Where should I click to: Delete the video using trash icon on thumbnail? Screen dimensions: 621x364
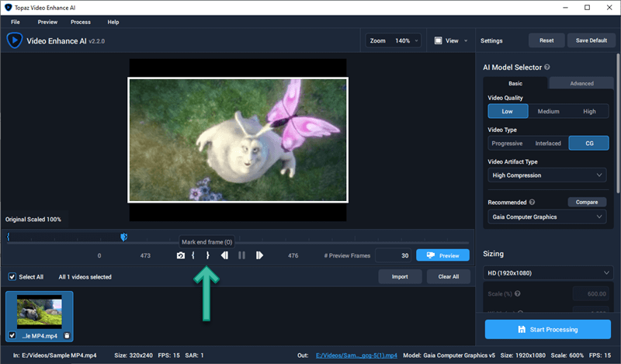click(x=67, y=335)
